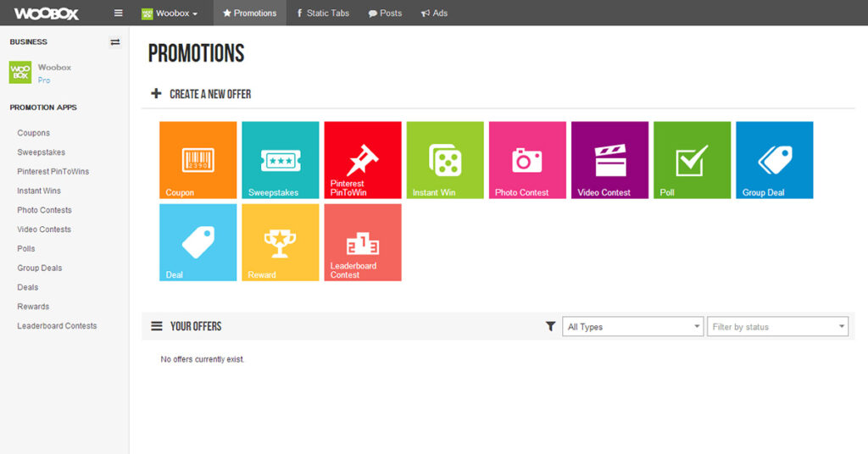Open the Instant Win dice tile
Viewport: 868px width, 454px height.
click(444, 160)
